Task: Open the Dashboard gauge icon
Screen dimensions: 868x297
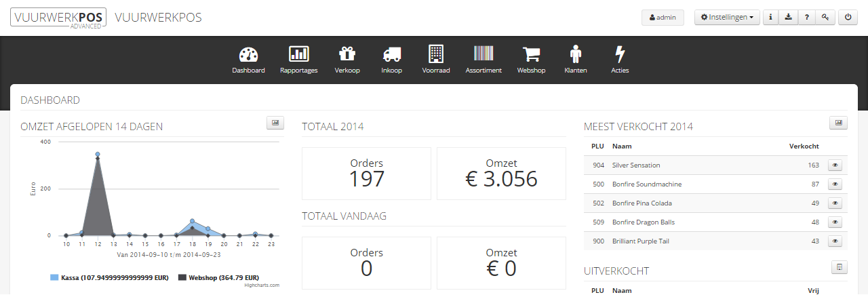Action: (x=248, y=55)
